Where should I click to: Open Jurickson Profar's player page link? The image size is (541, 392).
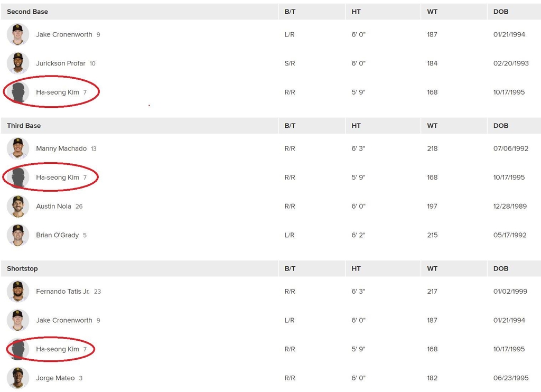pyautogui.click(x=61, y=63)
